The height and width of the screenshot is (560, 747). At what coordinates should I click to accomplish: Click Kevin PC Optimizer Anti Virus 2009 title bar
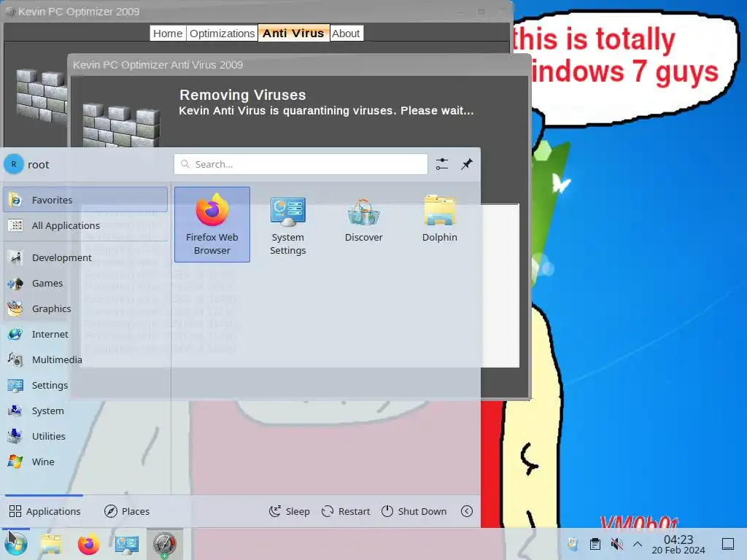point(299,65)
